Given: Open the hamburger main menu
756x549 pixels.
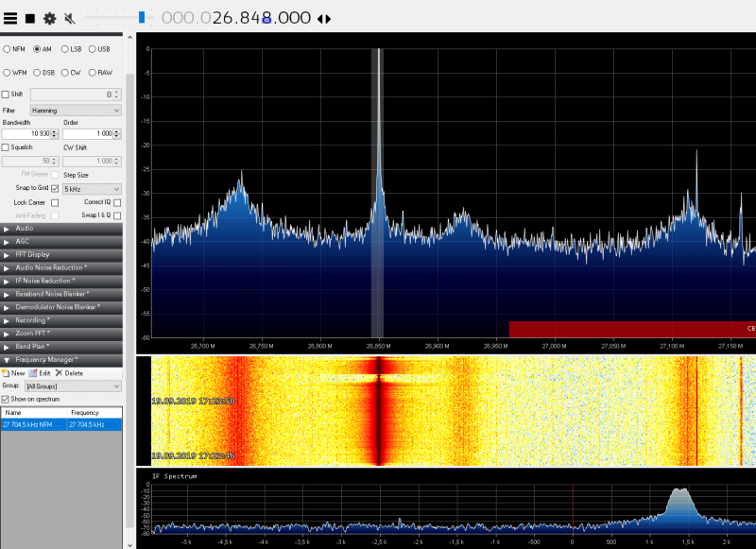Looking at the screenshot, I should pos(10,18).
